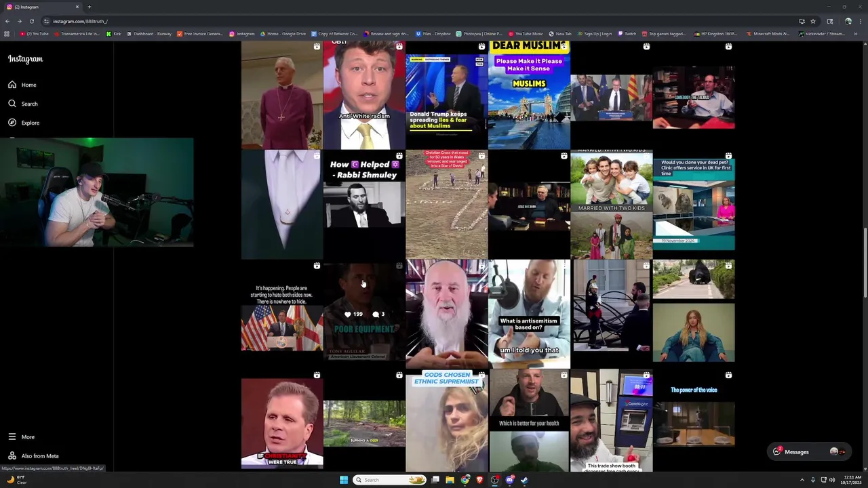Open 'If Christianity were true' reel
The image size is (868, 488).
point(282,420)
